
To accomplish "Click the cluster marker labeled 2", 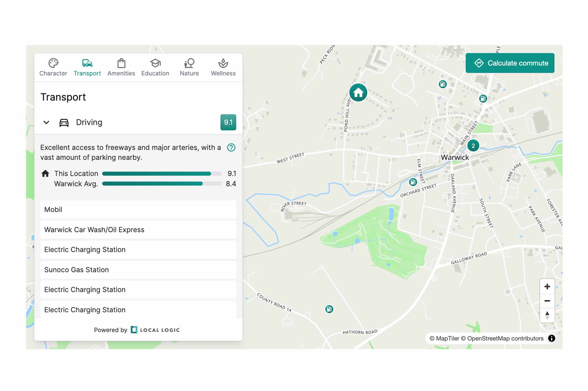I will pyautogui.click(x=473, y=146).
